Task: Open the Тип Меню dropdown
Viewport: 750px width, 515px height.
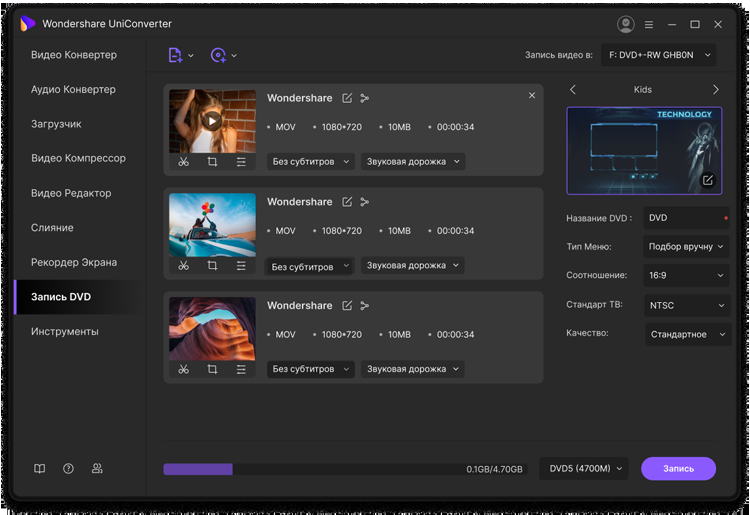Action: (x=686, y=247)
